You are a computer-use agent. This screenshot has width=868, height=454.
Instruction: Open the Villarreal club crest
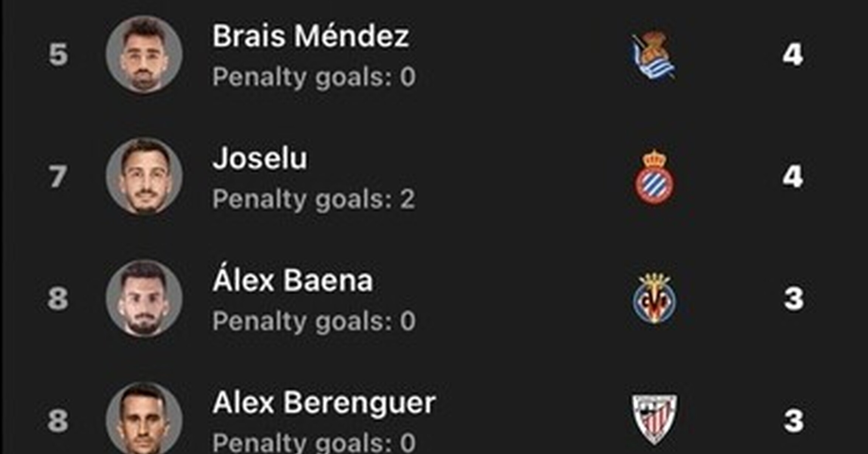click(x=655, y=299)
